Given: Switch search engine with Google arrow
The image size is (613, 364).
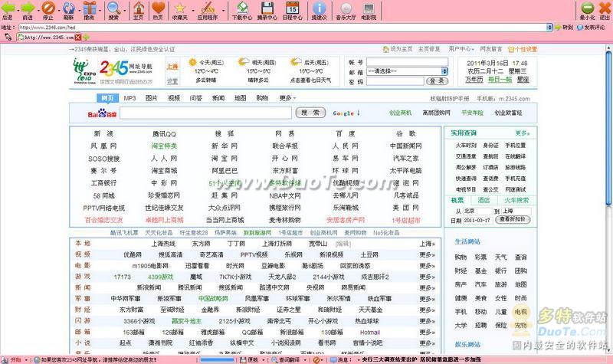Looking at the screenshot, I should 358,113.
